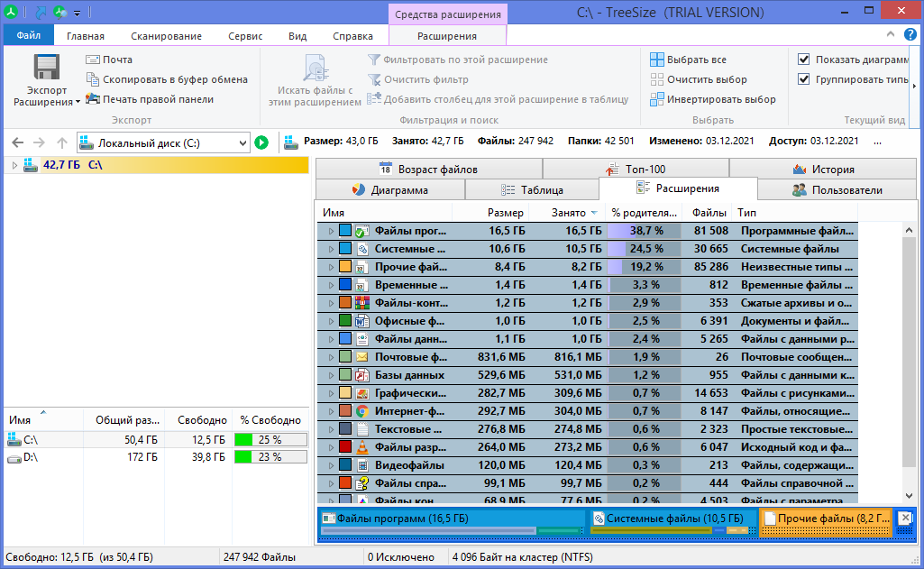The image size is (924, 569).
Task: Click the TreeSize logo in title bar
Action: 11,11
